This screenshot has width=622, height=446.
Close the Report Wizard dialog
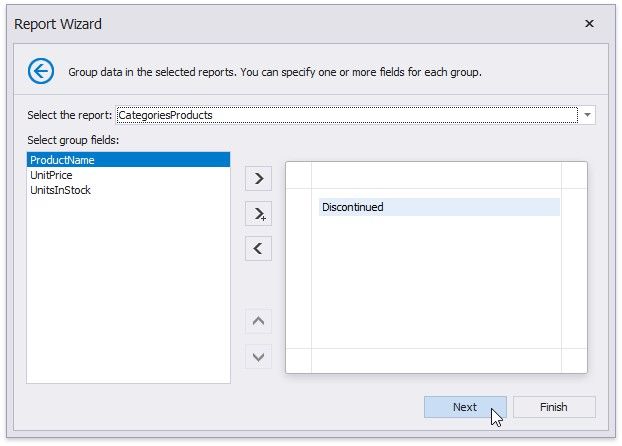[x=589, y=23]
